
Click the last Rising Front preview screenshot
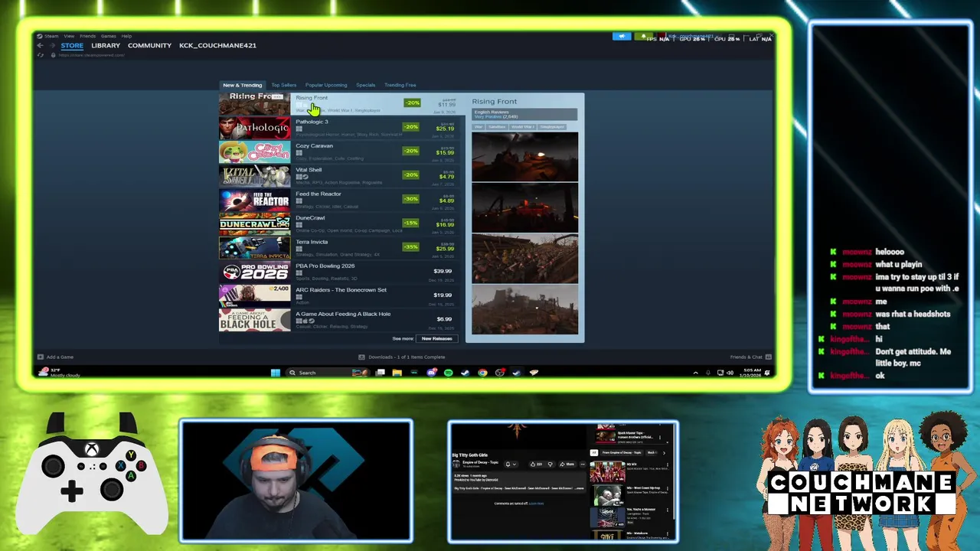(x=524, y=309)
